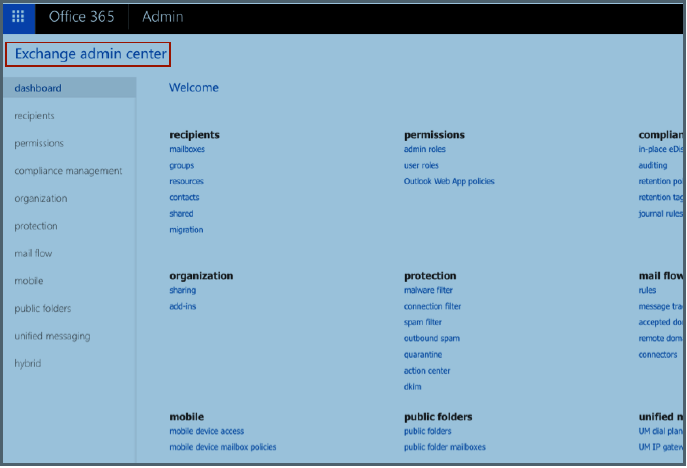
Task: Open the mailboxes link under recipients
Action: 187,149
